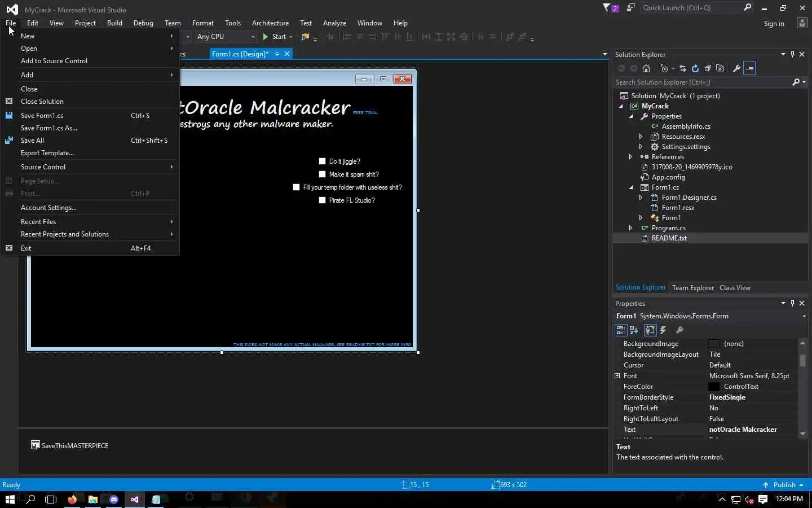Click the Events lightning bolt icon

663,330
